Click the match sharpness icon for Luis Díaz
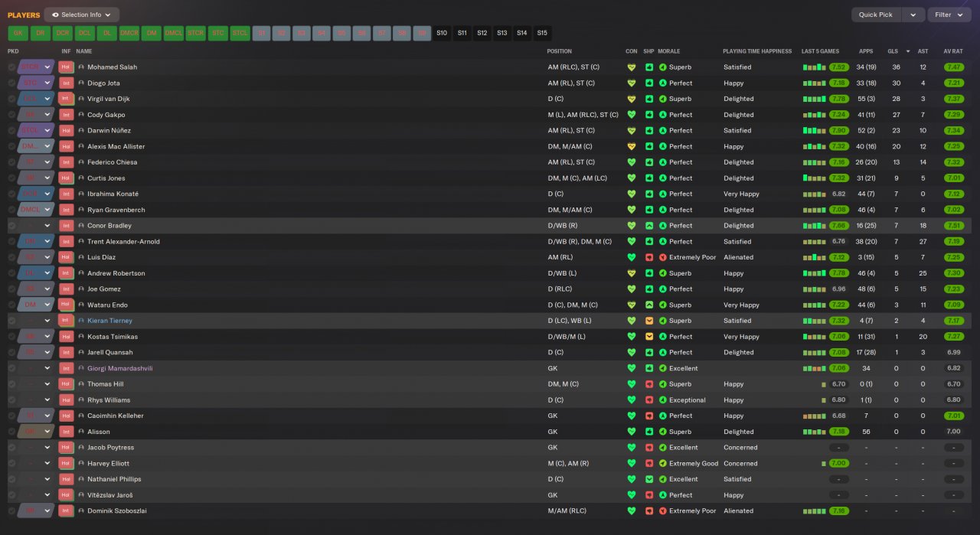980x535 pixels. point(649,257)
